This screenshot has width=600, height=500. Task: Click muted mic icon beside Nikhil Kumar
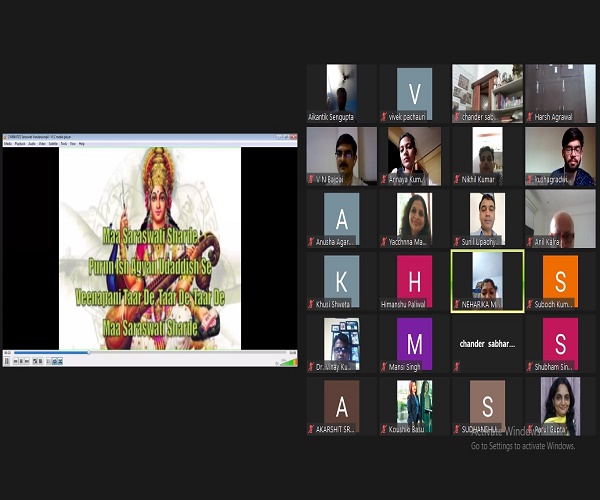(x=457, y=179)
